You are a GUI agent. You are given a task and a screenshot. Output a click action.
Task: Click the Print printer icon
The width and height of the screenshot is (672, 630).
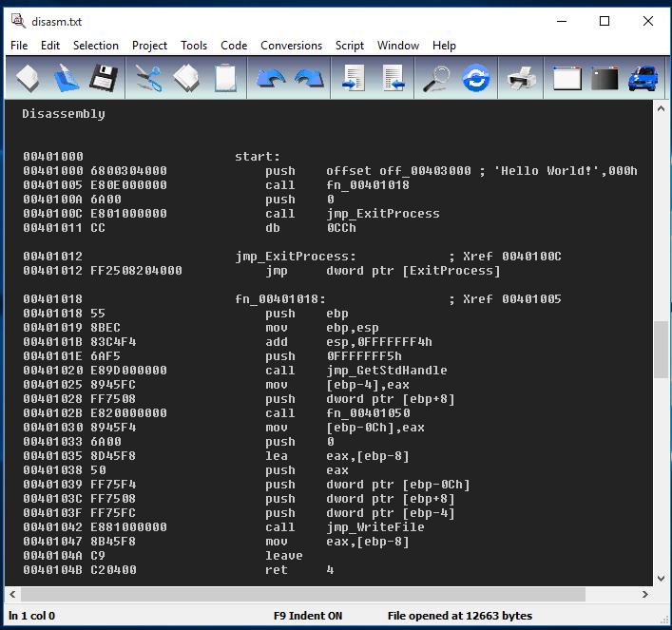pos(521,79)
